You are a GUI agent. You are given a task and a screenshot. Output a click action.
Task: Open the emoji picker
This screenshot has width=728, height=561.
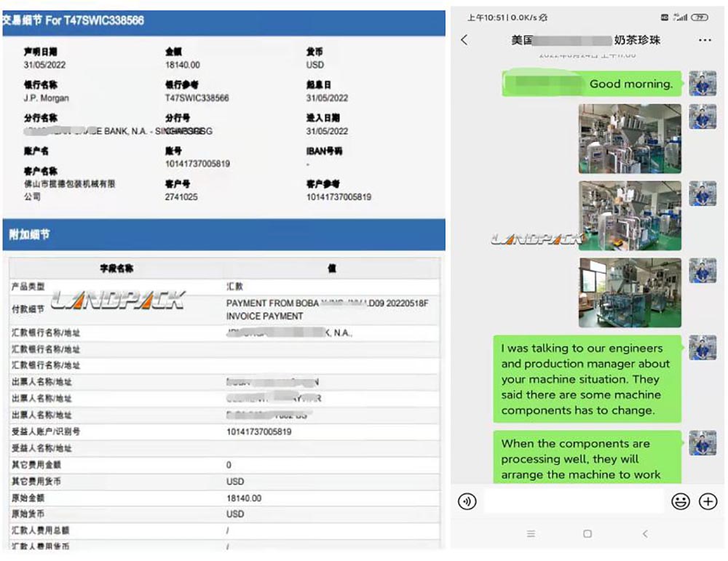click(680, 501)
